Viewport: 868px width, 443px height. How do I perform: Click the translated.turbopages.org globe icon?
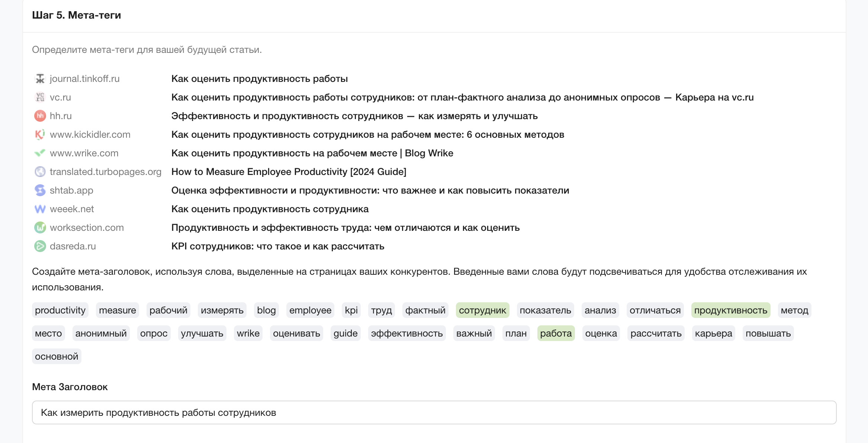(40, 172)
